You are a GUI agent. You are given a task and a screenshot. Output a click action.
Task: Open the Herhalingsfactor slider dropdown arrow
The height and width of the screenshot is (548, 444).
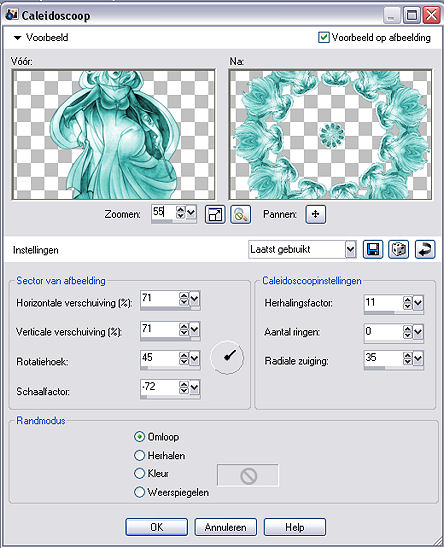click(418, 303)
